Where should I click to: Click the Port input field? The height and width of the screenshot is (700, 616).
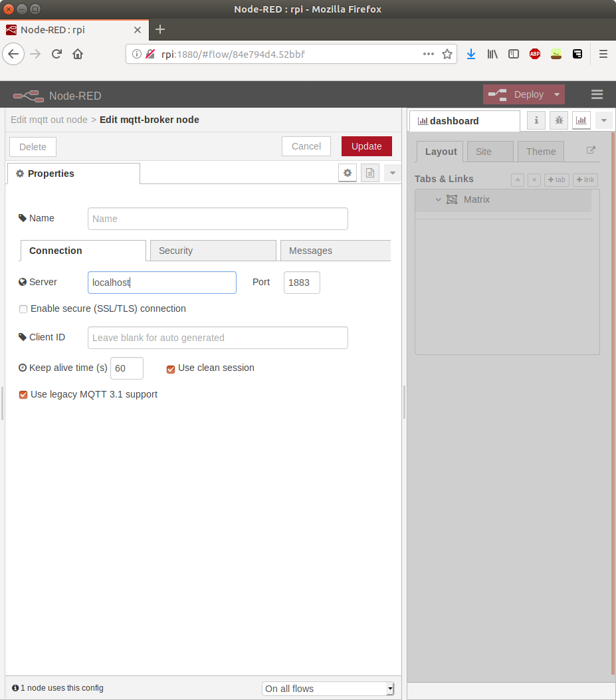tap(302, 283)
